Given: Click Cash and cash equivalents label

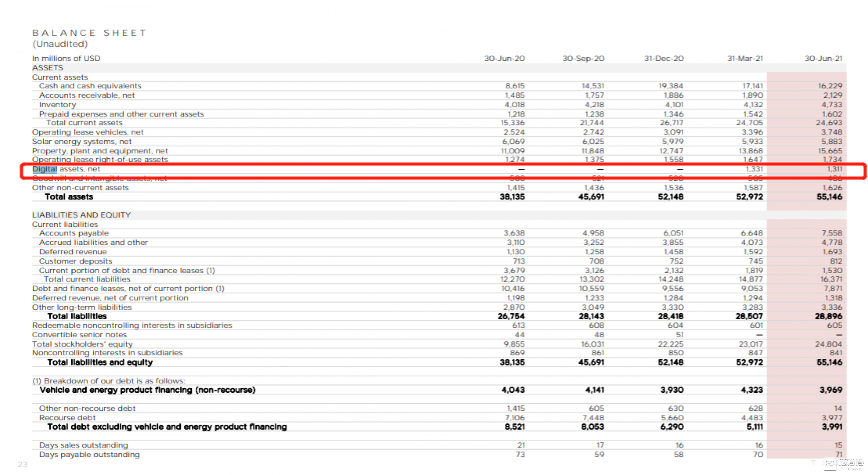Looking at the screenshot, I should (x=90, y=86).
